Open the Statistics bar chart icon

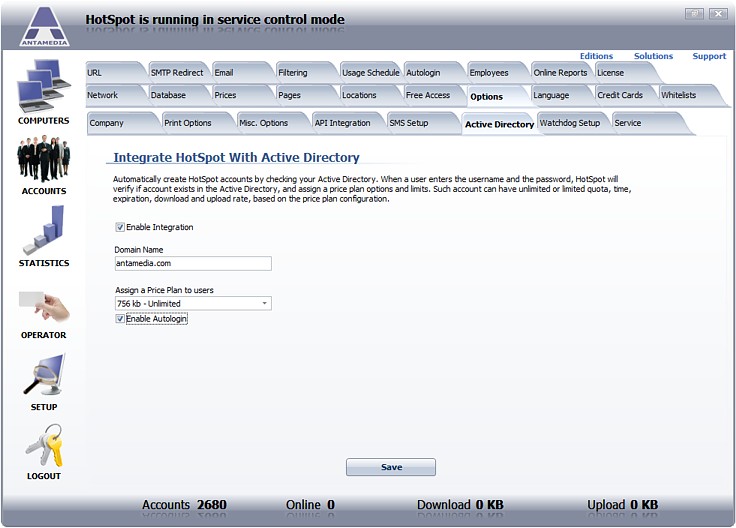click(x=44, y=230)
